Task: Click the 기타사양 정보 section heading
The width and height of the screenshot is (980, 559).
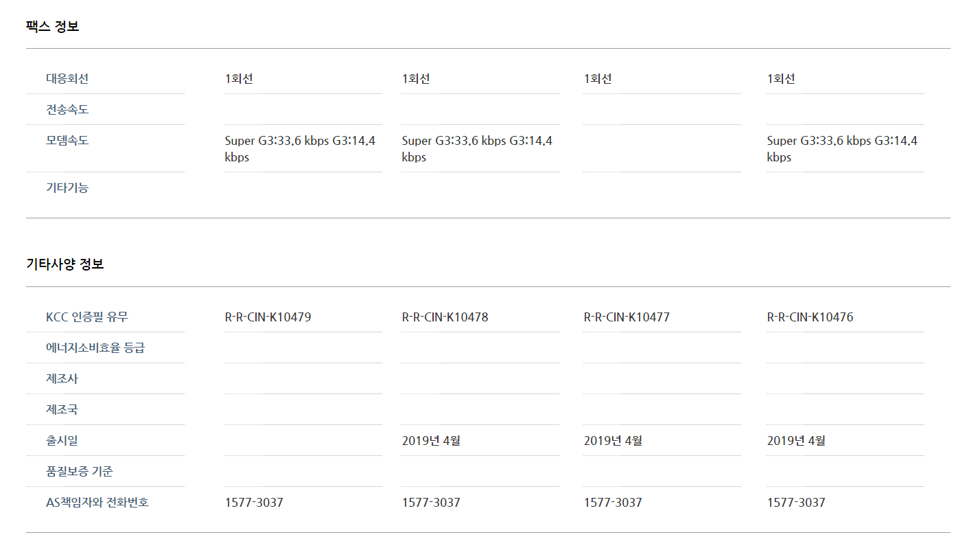Action: pos(65,264)
